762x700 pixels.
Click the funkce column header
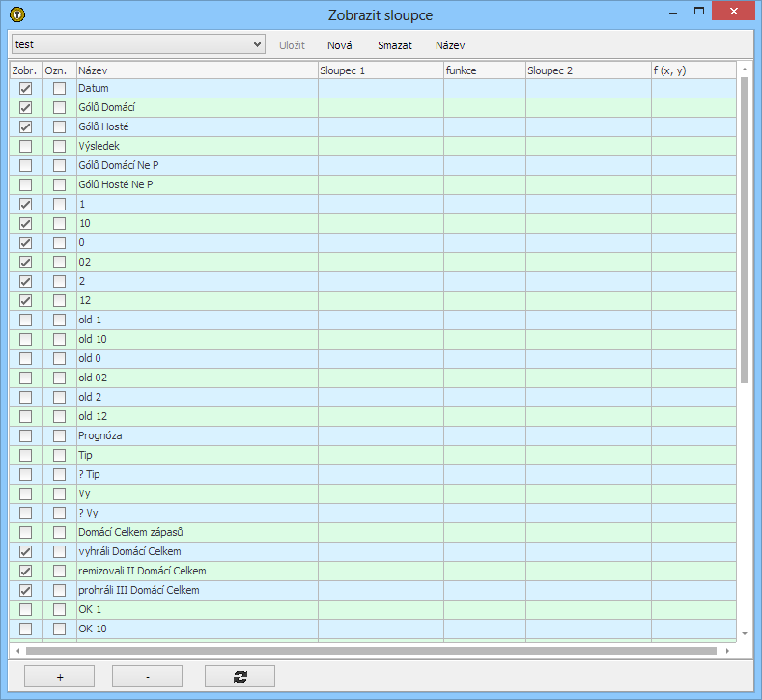485,70
